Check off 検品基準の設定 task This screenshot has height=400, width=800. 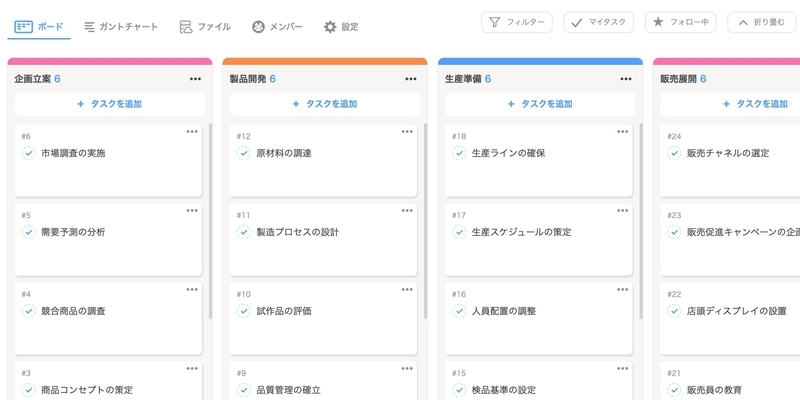(459, 390)
